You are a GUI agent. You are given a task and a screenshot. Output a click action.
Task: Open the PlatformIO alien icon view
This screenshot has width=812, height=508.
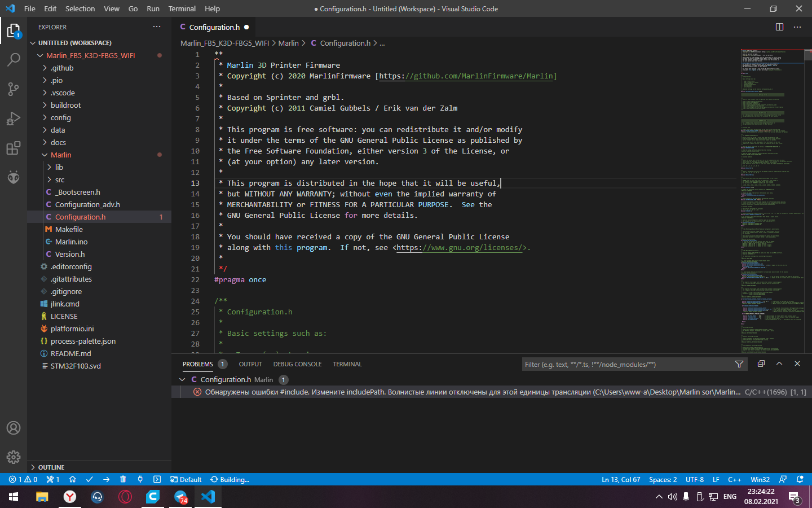[14, 177]
